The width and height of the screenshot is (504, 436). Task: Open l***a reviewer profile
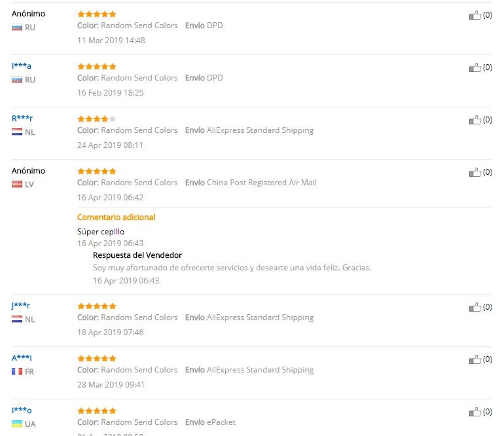[x=22, y=66]
